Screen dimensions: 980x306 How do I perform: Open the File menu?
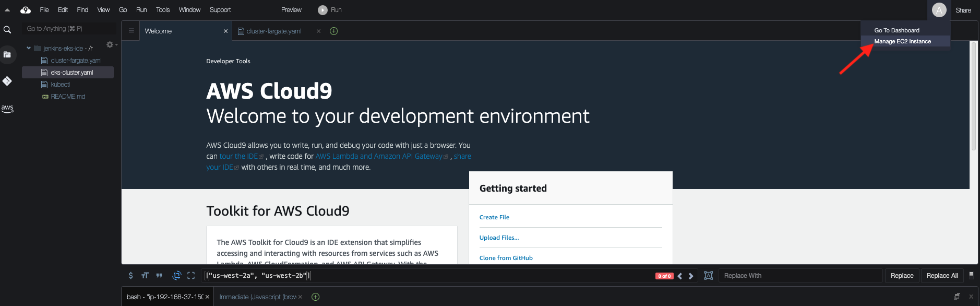pyautogui.click(x=44, y=10)
